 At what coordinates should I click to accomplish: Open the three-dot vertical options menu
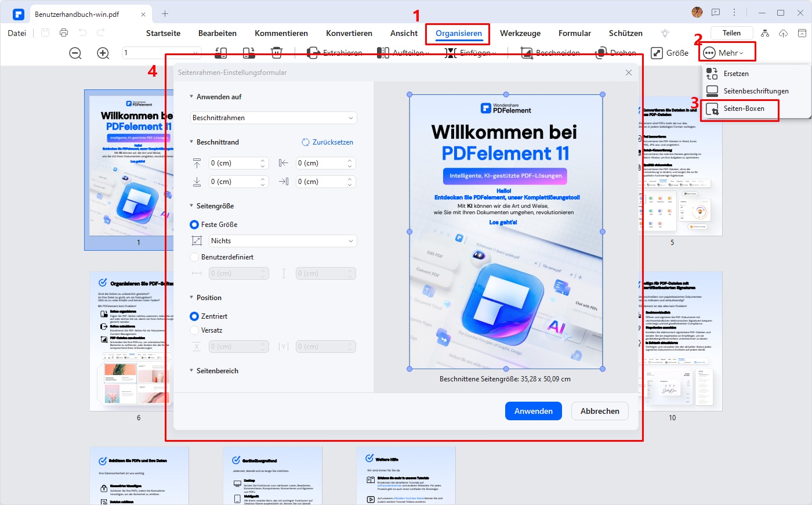click(734, 12)
